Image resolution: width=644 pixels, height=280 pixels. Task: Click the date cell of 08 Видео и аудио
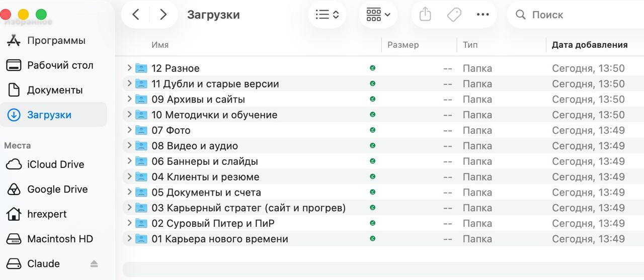pyautogui.click(x=588, y=146)
